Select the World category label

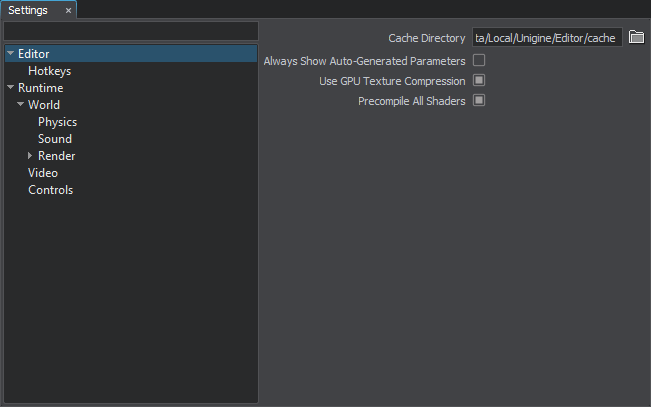coord(44,105)
